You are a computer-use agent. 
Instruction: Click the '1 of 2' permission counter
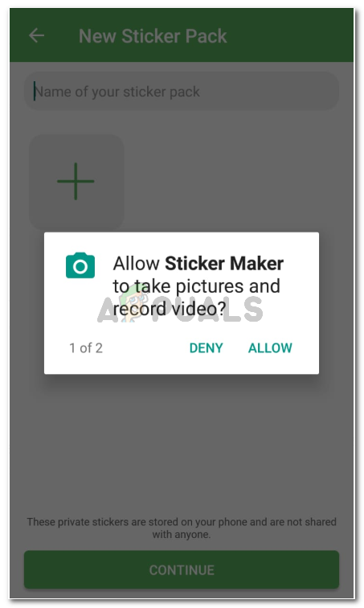(86, 347)
